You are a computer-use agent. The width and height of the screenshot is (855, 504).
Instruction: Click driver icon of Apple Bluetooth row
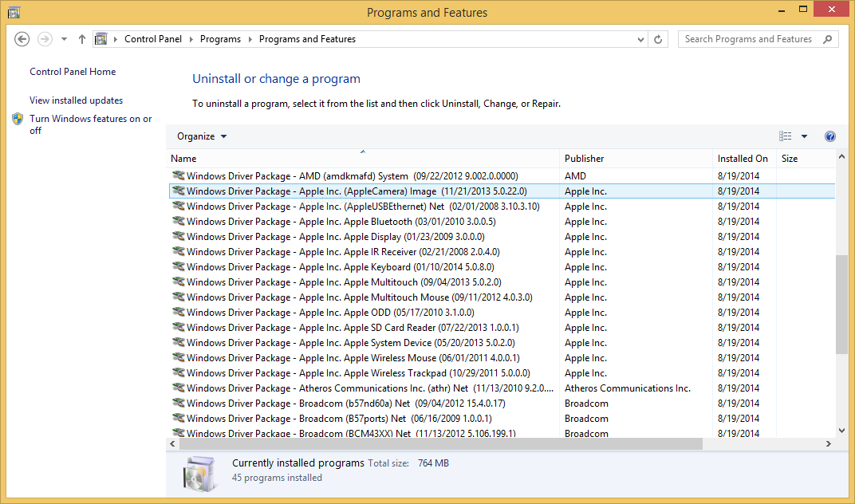[179, 221]
